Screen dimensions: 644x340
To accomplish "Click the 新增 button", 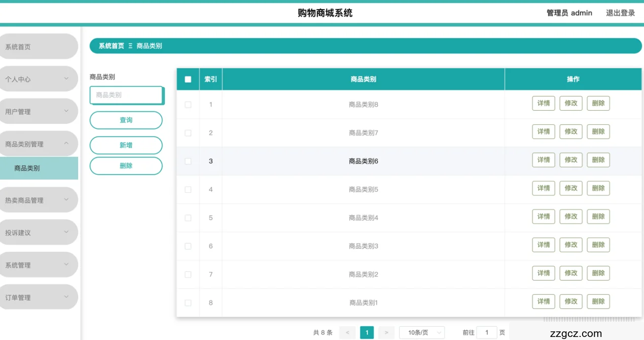I will point(126,145).
